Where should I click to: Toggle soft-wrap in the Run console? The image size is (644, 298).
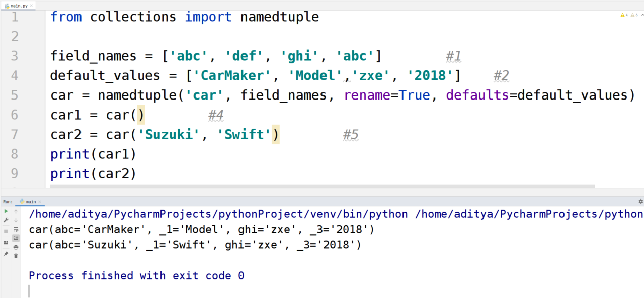[x=16, y=230]
